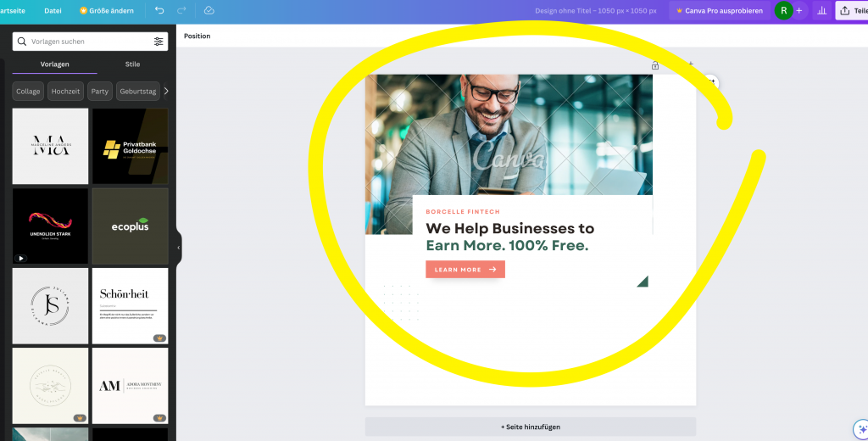Open the template search filter icon
This screenshot has height=441, width=868.
click(x=159, y=42)
